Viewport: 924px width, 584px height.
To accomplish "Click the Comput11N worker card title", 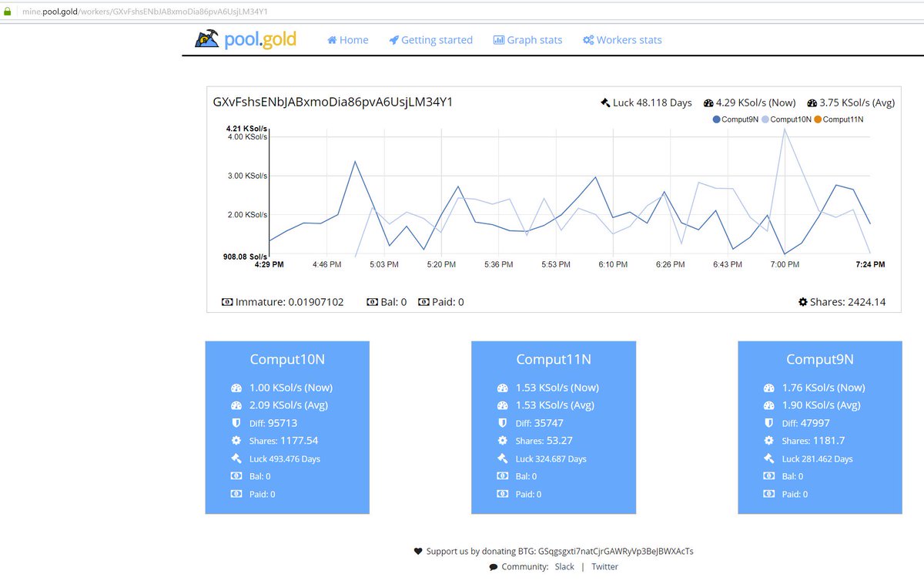I will tap(554, 359).
